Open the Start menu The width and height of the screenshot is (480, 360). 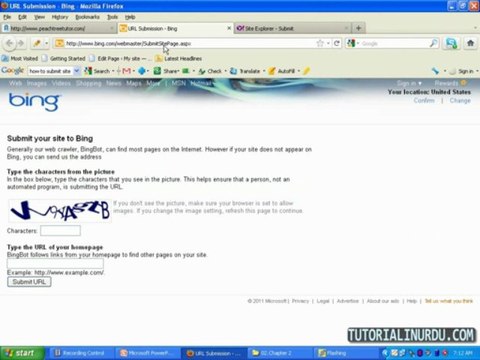pos(22,353)
